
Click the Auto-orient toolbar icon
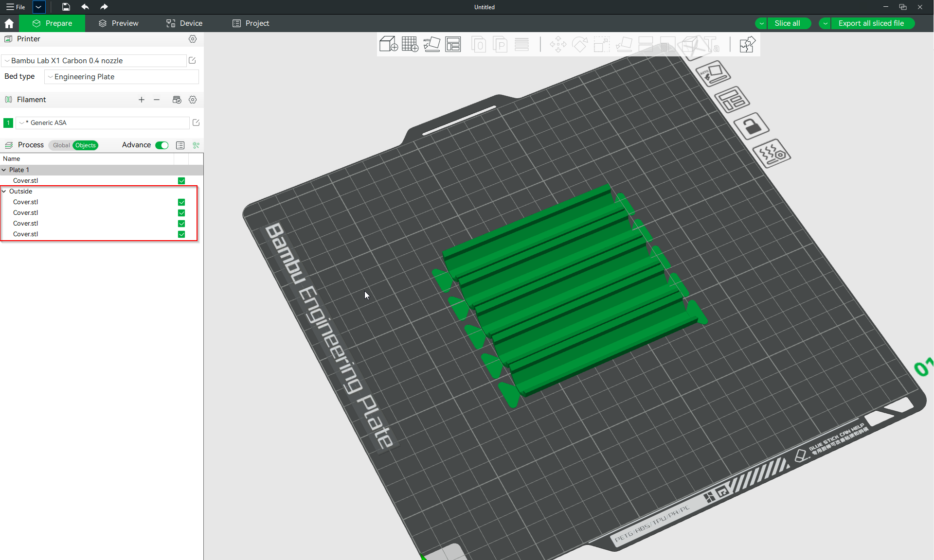(431, 44)
